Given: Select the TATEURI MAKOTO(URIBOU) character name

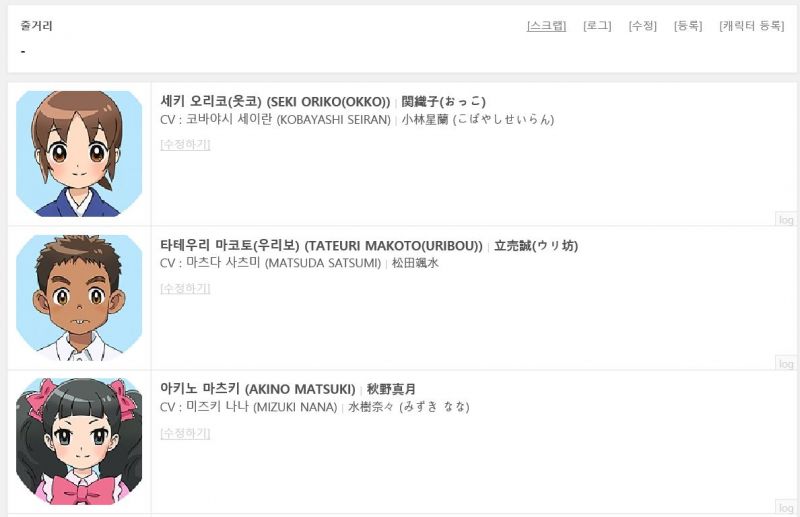Looking at the screenshot, I should point(393,246).
